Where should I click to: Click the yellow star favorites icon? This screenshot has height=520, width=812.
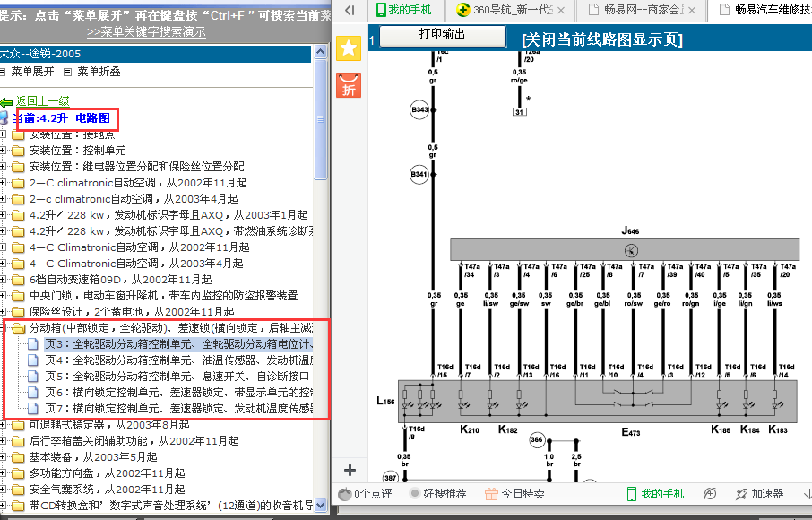349,48
